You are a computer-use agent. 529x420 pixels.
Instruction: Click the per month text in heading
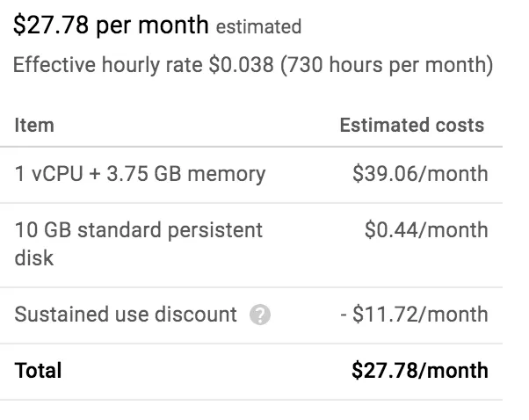point(153,26)
